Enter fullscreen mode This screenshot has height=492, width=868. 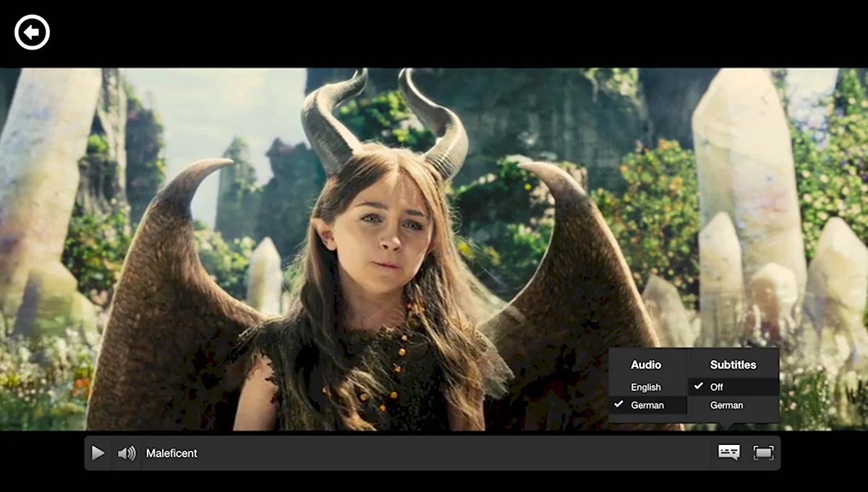point(763,452)
